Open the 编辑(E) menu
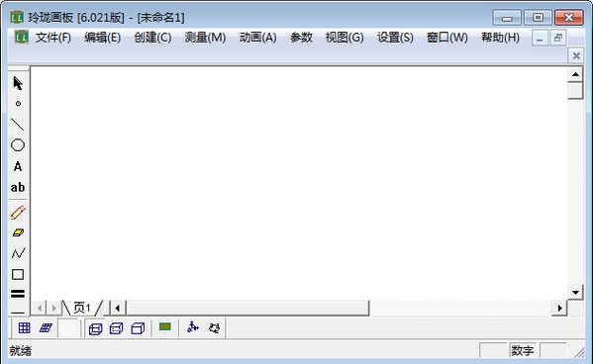The width and height of the screenshot is (593, 364). (x=103, y=38)
